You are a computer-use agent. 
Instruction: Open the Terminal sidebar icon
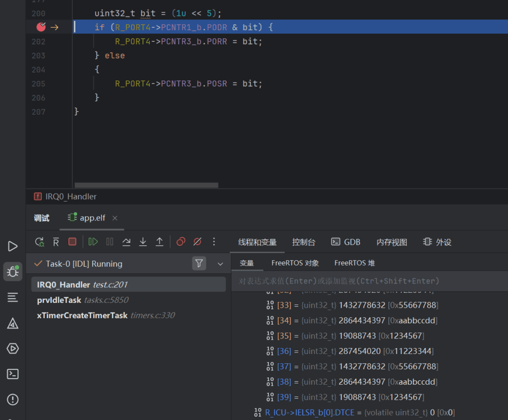point(12,374)
